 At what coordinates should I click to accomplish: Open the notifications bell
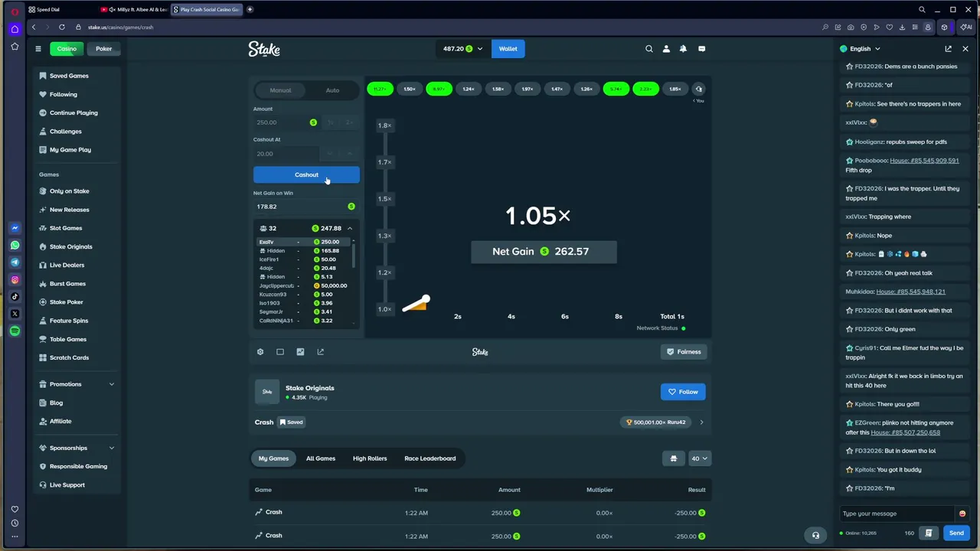pos(683,49)
